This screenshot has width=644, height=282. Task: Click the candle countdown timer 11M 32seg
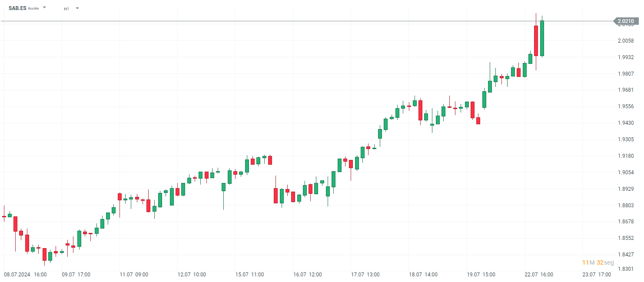pos(598,262)
